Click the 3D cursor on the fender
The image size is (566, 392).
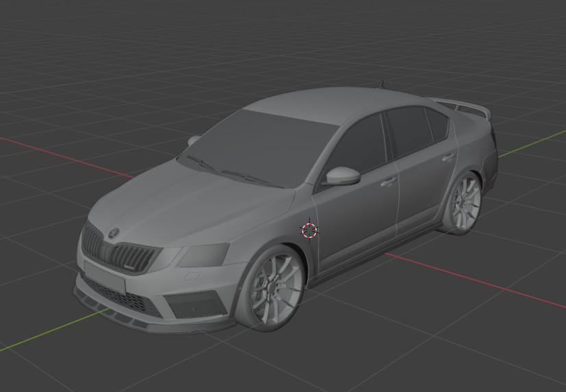point(309,230)
